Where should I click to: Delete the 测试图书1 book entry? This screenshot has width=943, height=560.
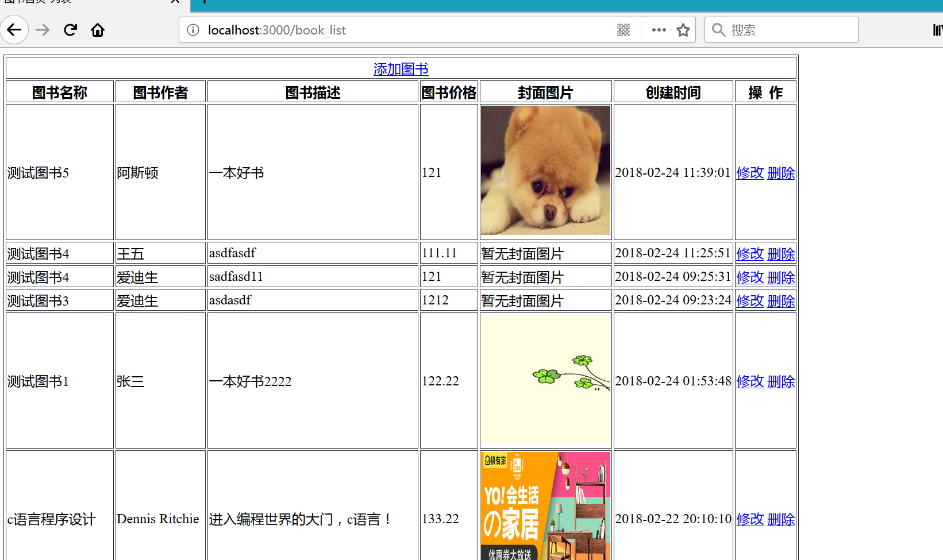[x=781, y=381]
